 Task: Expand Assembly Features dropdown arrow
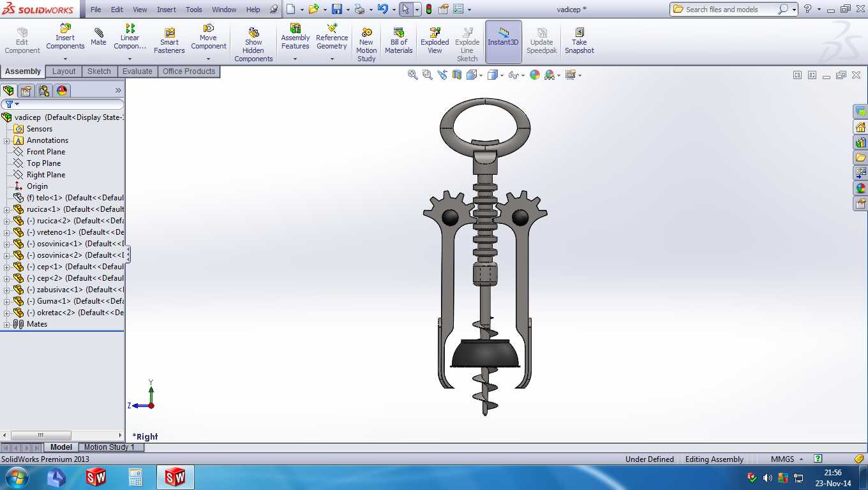tap(295, 59)
